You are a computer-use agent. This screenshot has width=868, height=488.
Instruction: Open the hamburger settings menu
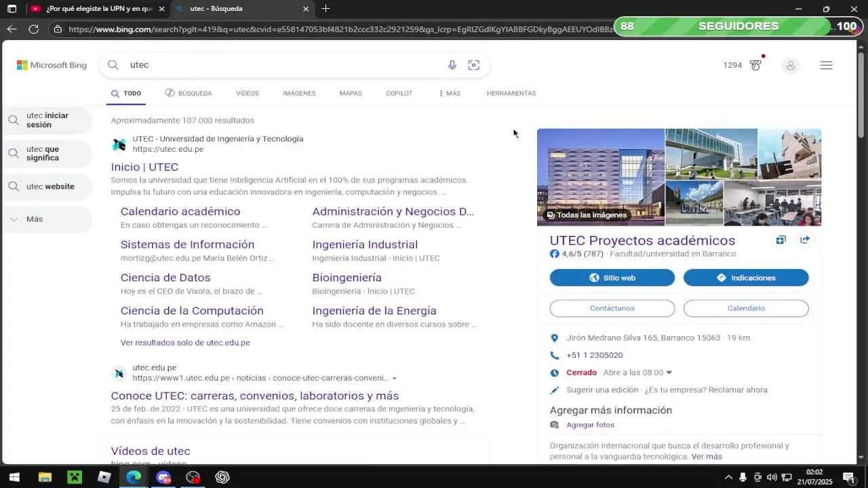(826, 66)
